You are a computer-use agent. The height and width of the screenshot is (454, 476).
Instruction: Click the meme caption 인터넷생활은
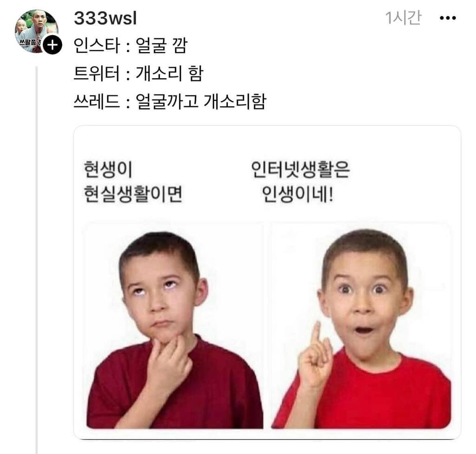[301, 170]
